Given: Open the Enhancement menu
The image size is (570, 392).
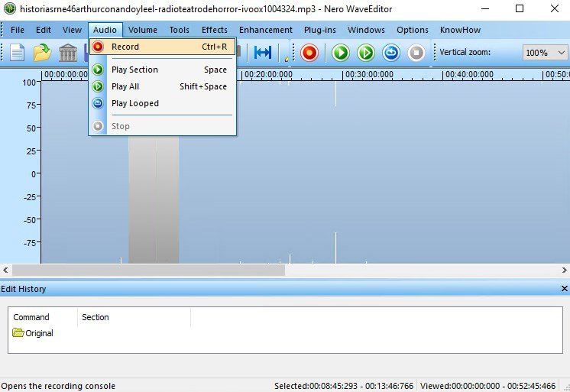Looking at the screenshot, I should (266, 30).
